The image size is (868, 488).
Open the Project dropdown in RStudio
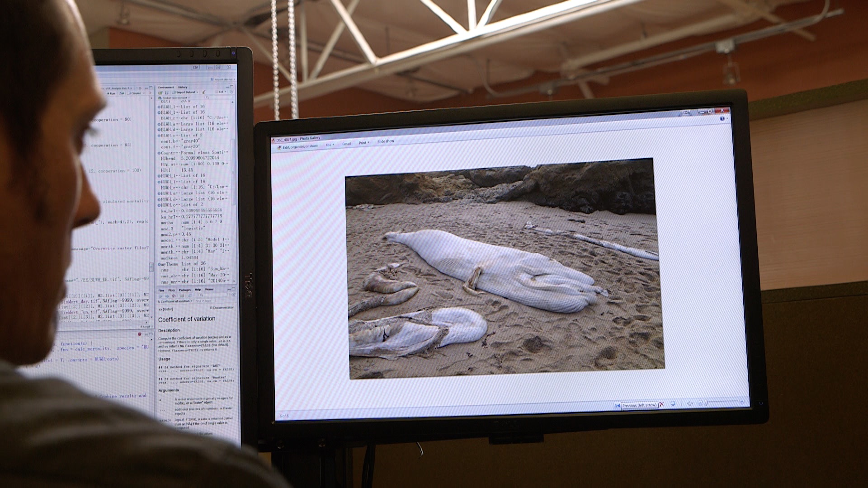pyautogui.click(x=223, y=79)
